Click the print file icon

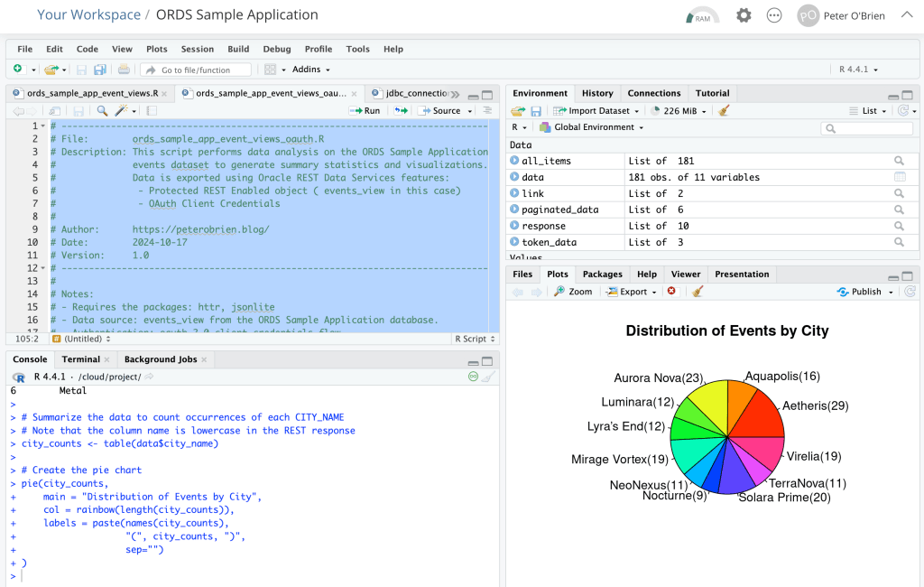click(124, 70)
